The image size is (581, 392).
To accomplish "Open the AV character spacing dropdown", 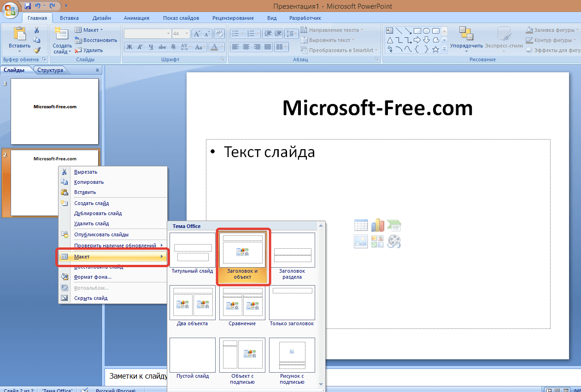I will coord(186,47).
